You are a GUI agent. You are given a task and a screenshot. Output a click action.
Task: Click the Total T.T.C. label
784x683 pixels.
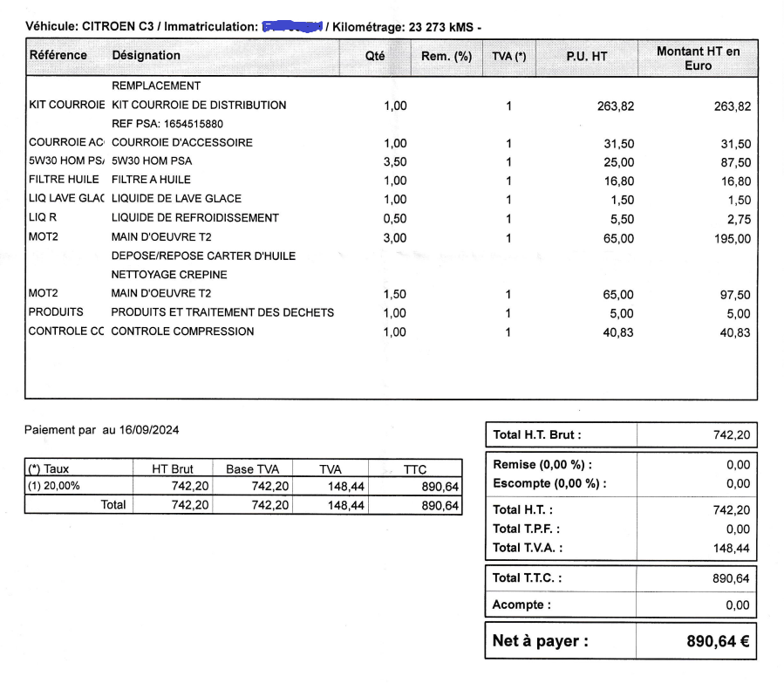tap(527, 578)
